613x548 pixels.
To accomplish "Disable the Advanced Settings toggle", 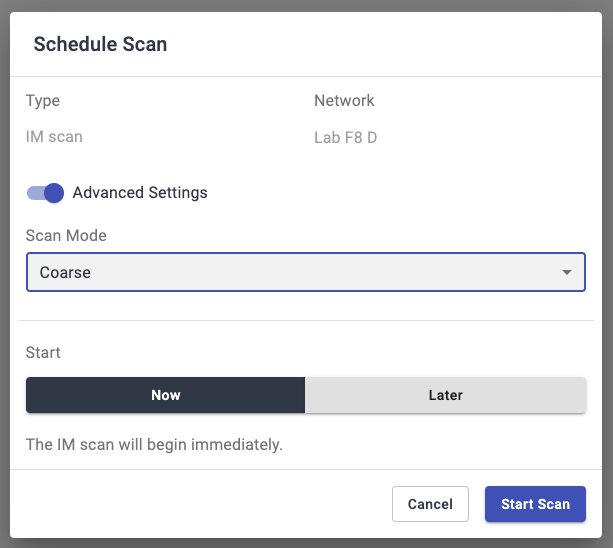I will (x=45, y=193).
